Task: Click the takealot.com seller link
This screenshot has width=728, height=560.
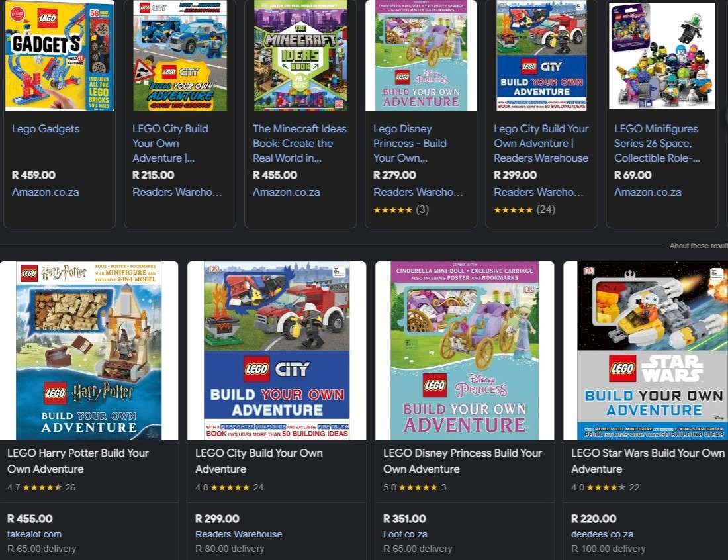Action: point(34,534)
